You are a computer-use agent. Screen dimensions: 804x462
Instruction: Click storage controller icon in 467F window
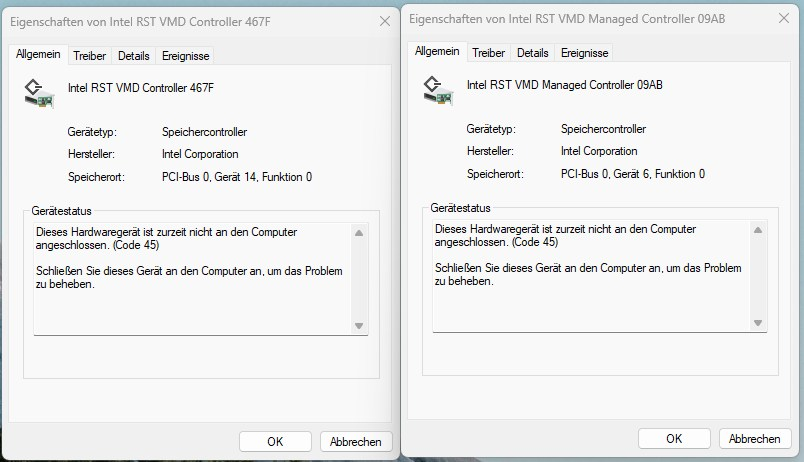[39, 93]
